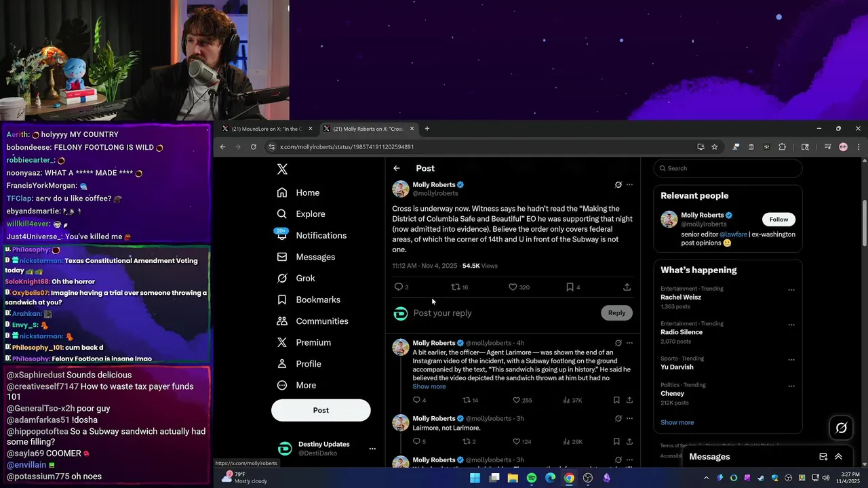Expand the More menu in X sidebar
The height and width of the screenshot is (488, 868).
[x=296, y=385]
